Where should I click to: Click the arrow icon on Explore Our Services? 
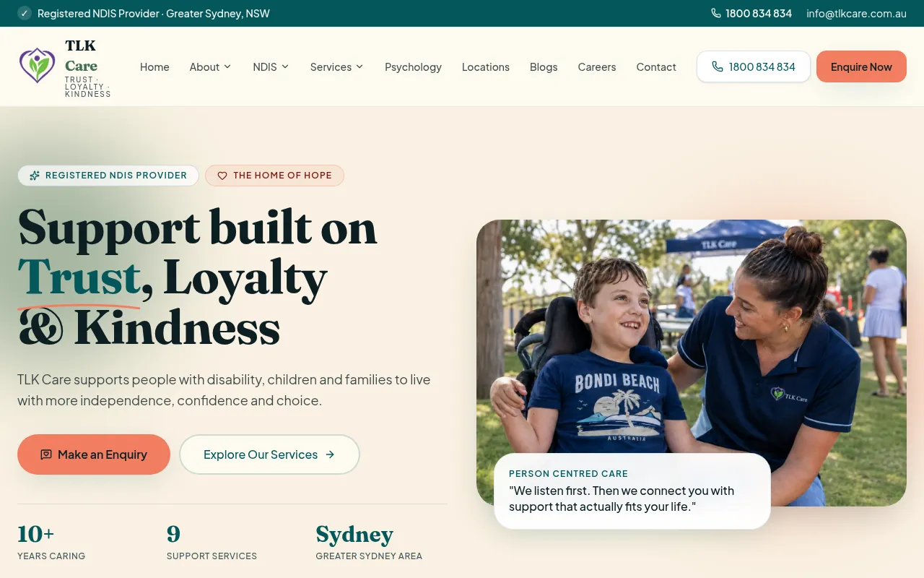click(x=330, y=454)
